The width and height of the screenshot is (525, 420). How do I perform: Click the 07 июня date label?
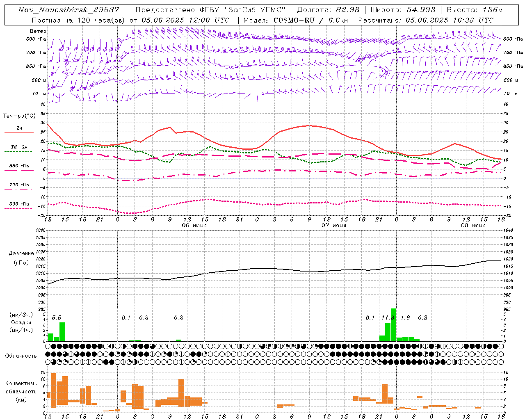pos(334,226)
